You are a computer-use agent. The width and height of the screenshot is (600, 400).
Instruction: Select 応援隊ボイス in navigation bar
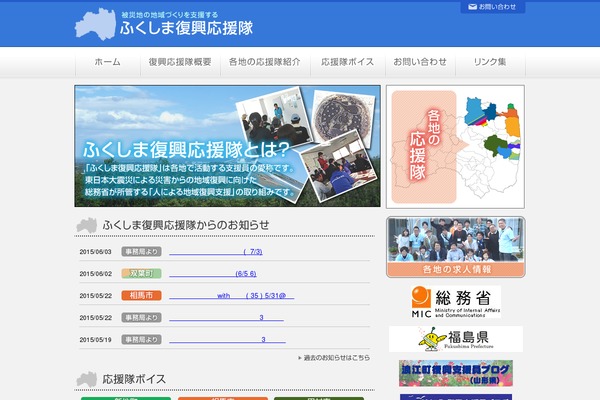coord(347,62)
